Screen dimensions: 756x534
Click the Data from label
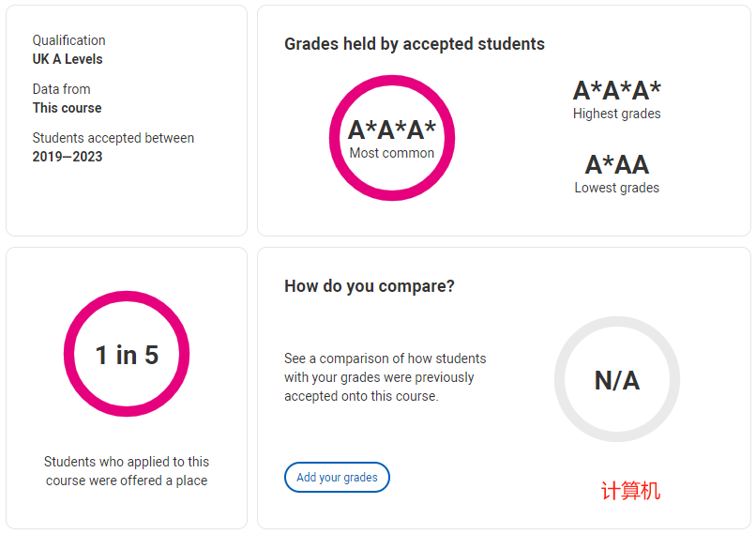point(61,89)
